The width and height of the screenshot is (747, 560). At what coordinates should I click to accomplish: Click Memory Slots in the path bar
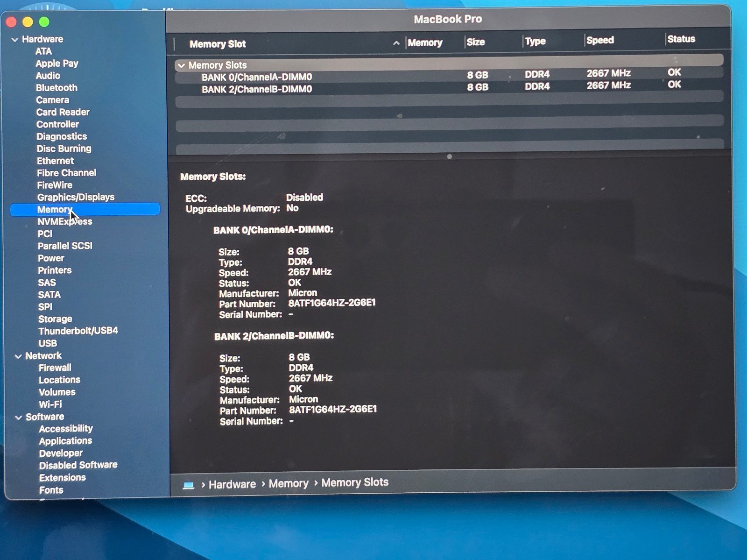pyautogui.click(x=355, y=482)
